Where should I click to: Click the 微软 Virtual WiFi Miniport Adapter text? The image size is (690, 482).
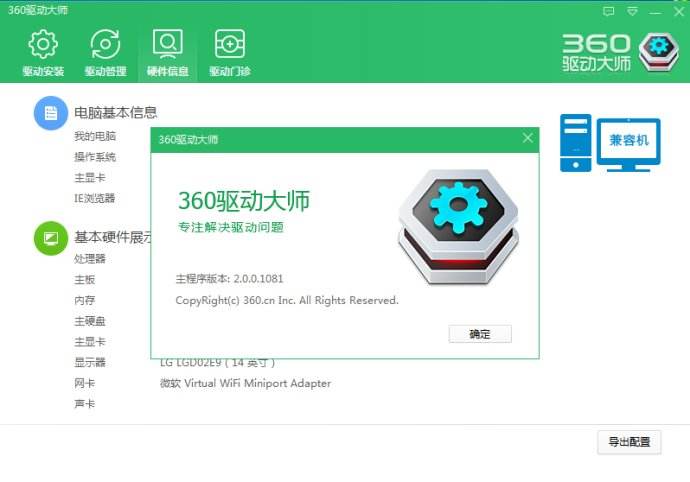(245, 383)
